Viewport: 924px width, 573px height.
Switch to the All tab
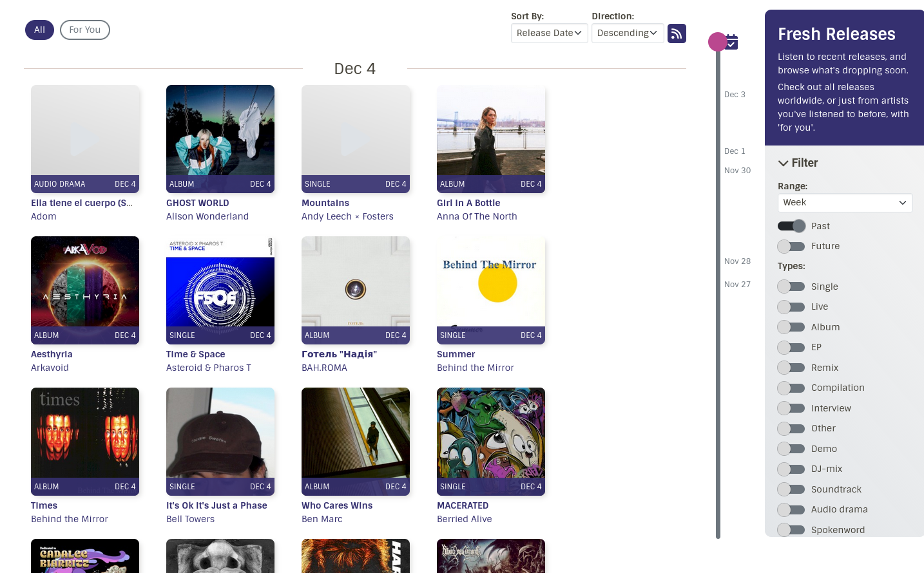point(39,30)
